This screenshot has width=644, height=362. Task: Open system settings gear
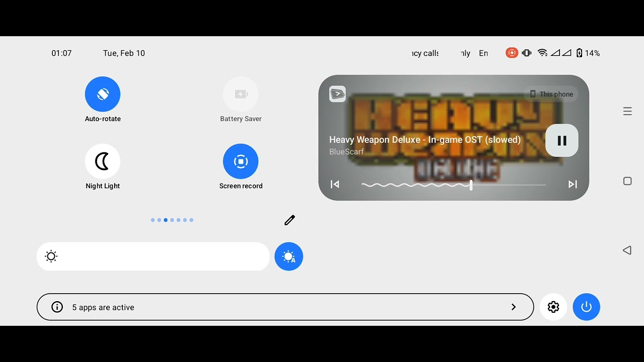coord(553,307)
